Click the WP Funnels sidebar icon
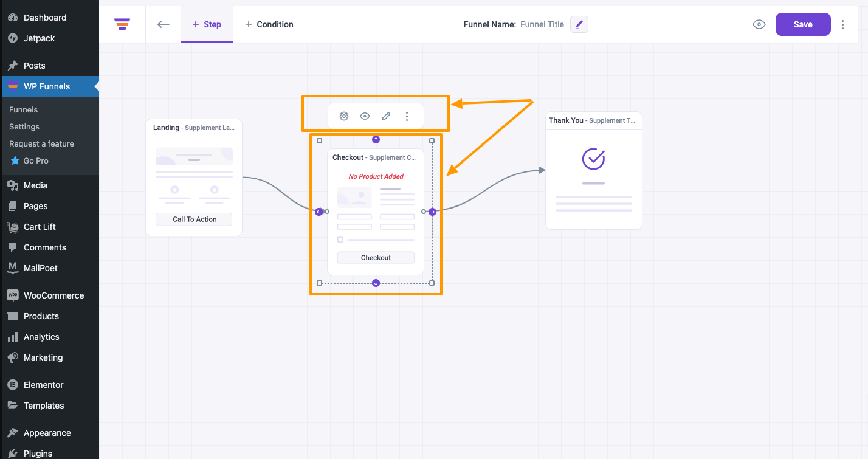Viewport: 868px width, 459px height. pos(13,86)
